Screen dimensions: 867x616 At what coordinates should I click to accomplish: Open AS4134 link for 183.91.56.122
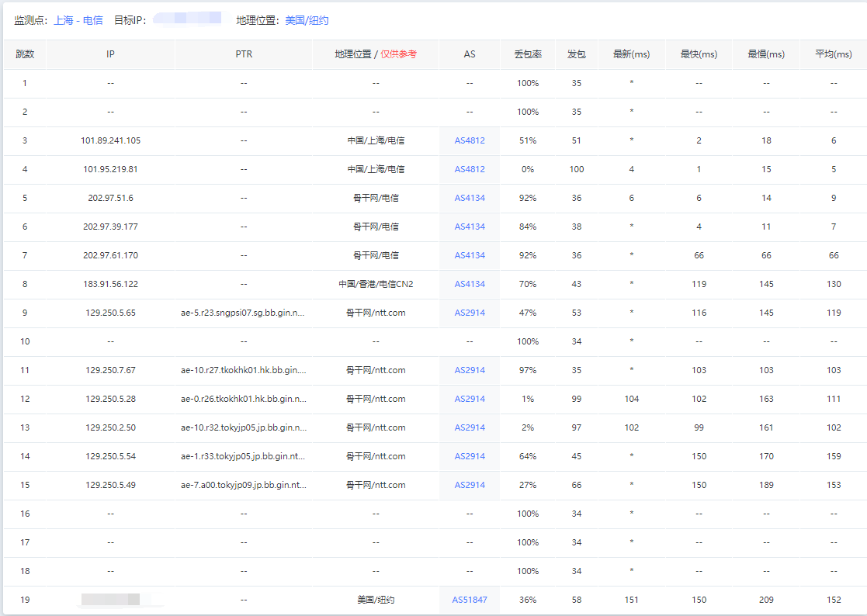click(470, 284)
